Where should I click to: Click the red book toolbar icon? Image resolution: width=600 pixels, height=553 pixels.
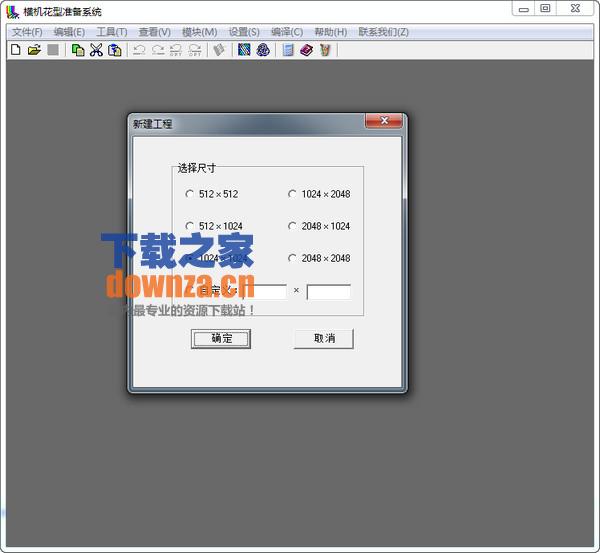pos(307,50)
